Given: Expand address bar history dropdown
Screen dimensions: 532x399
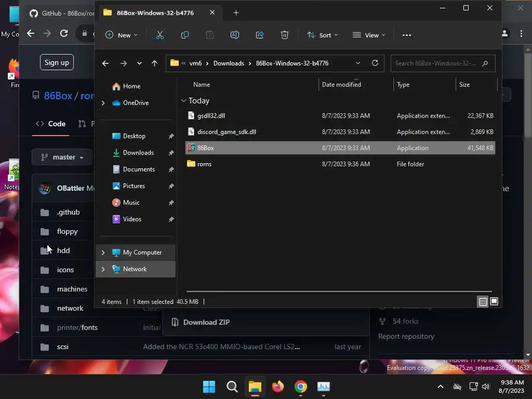Looking at the screenshot, I should [x=357, y=63].
